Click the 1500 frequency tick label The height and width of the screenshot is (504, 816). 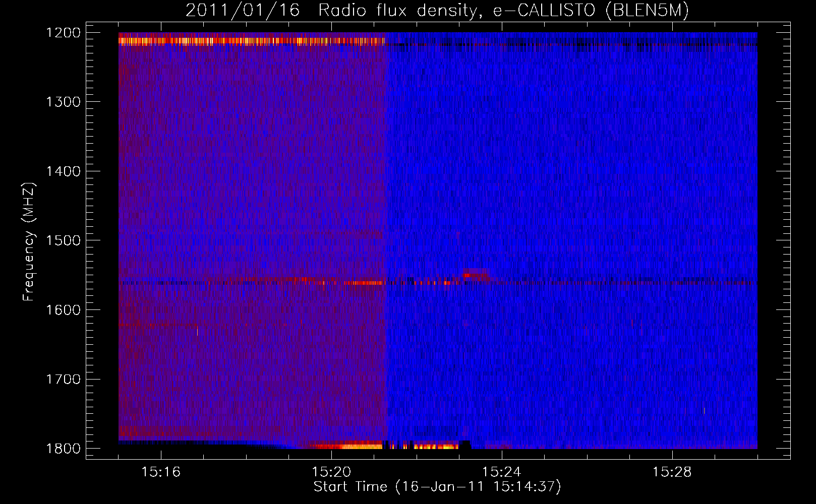tap(64, 240)
